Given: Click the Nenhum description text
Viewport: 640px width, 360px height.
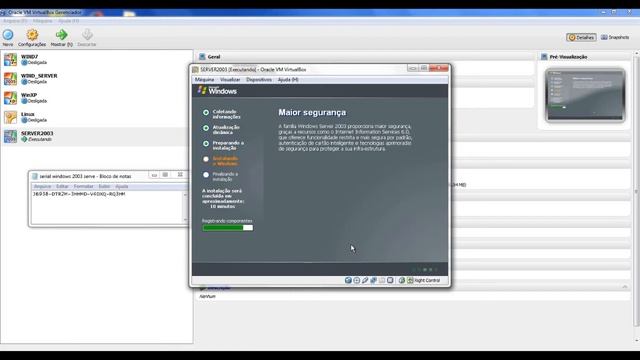Looking at the screenshot, I should (x=207, y=296).
